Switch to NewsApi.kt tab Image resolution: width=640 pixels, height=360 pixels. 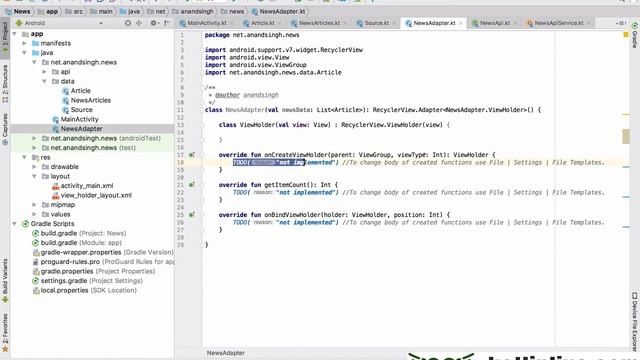(x=495, y=23)
